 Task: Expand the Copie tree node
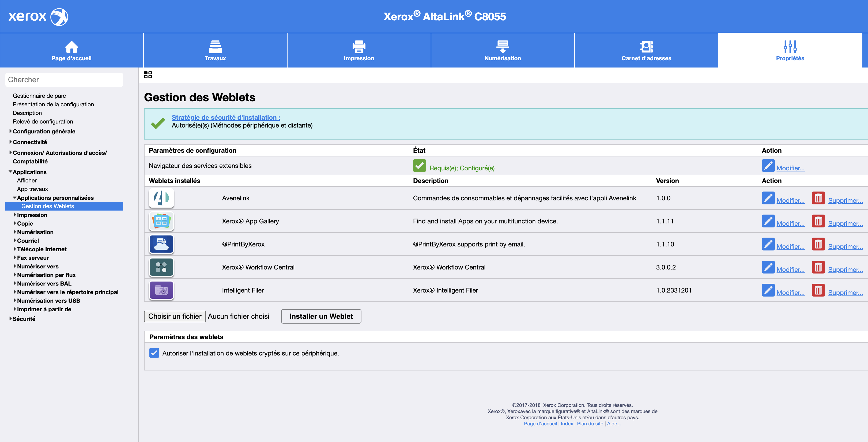coord(15,223)
